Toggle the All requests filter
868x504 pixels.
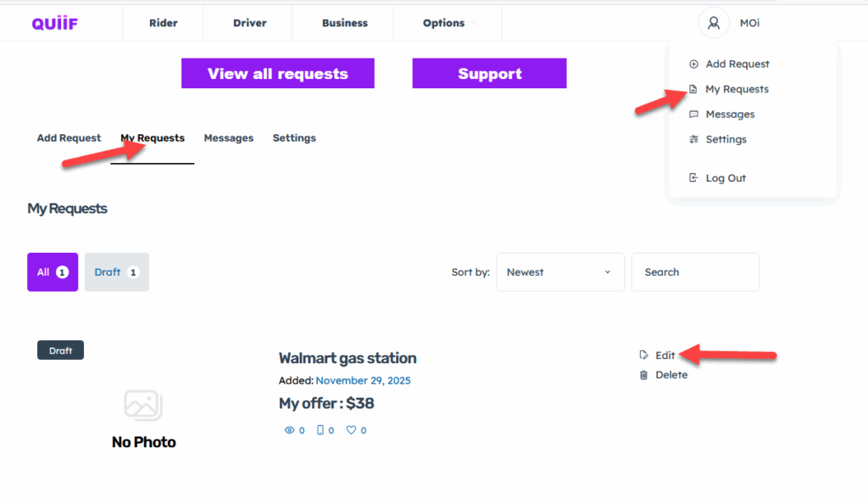click(53, 272)
